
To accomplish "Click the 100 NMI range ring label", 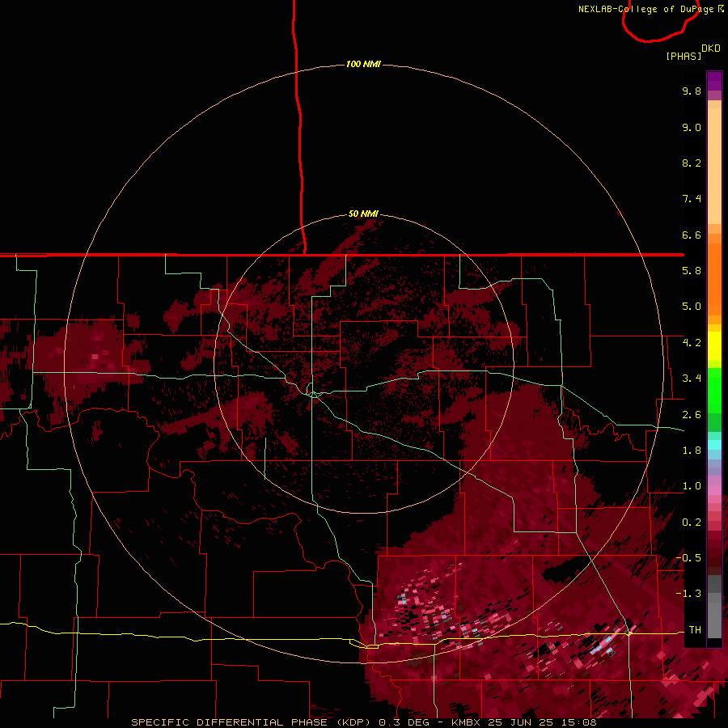I will [363, 64].
